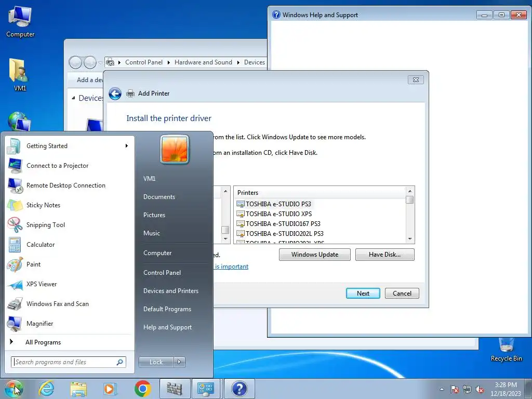Expand Getting Started submenu arrow

127,146
